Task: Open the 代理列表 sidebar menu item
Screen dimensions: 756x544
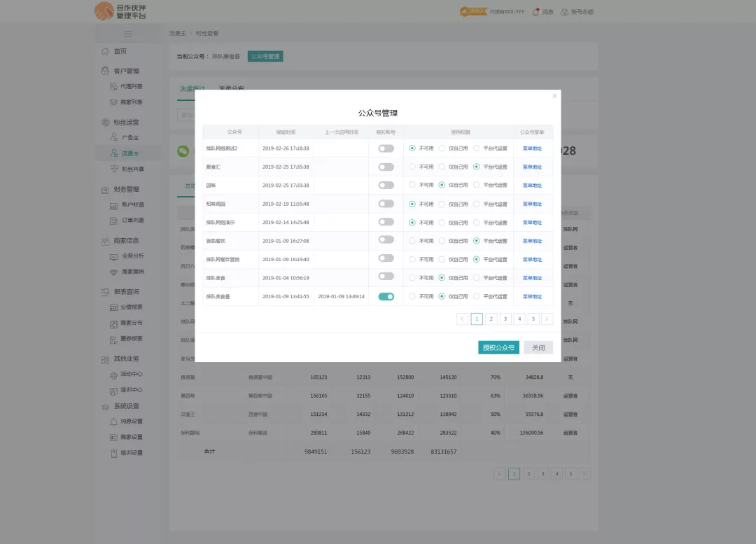Action: click(x=131, y=87)
